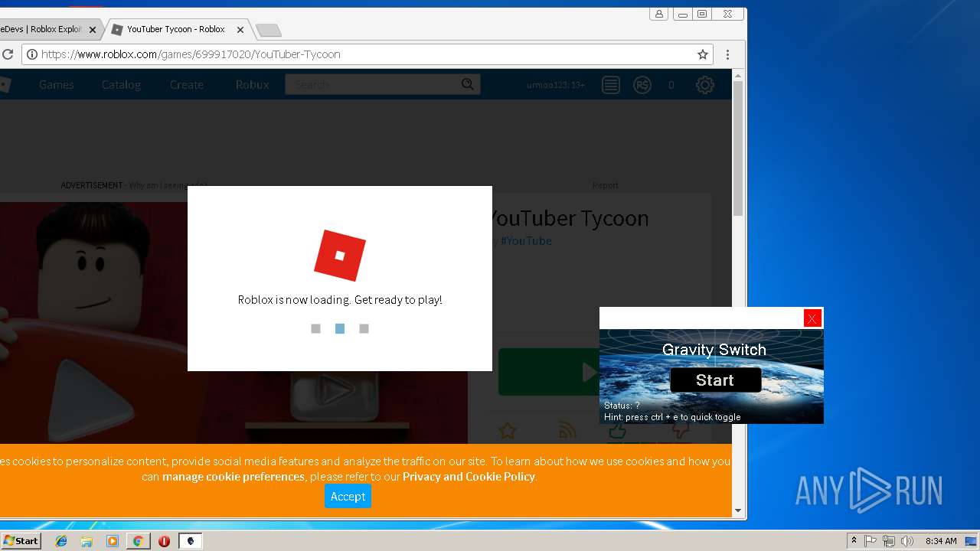980x551 pixels.
Task: Close the Gravity Switch window with red X
Action: (812, 318)
